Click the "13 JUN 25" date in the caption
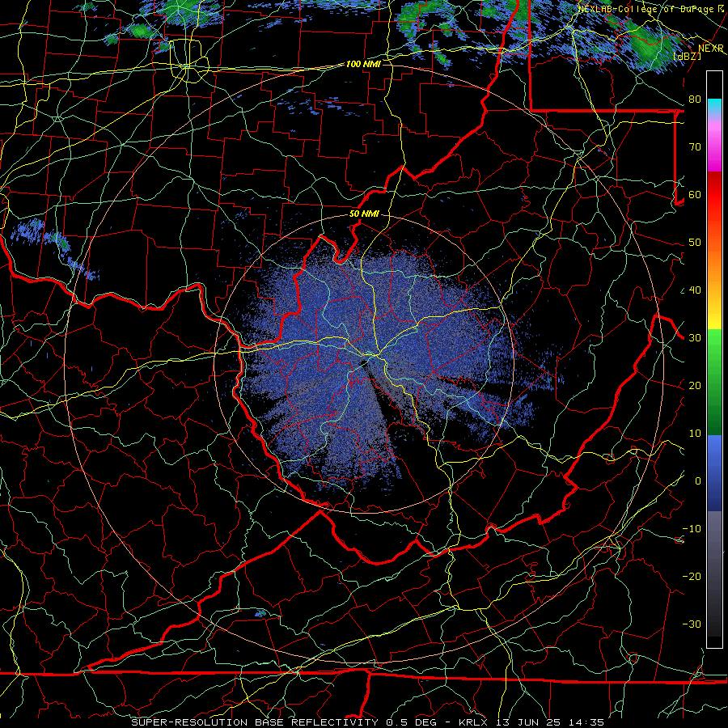This screenshot has width=728, height=728. [x=528, y=722]
